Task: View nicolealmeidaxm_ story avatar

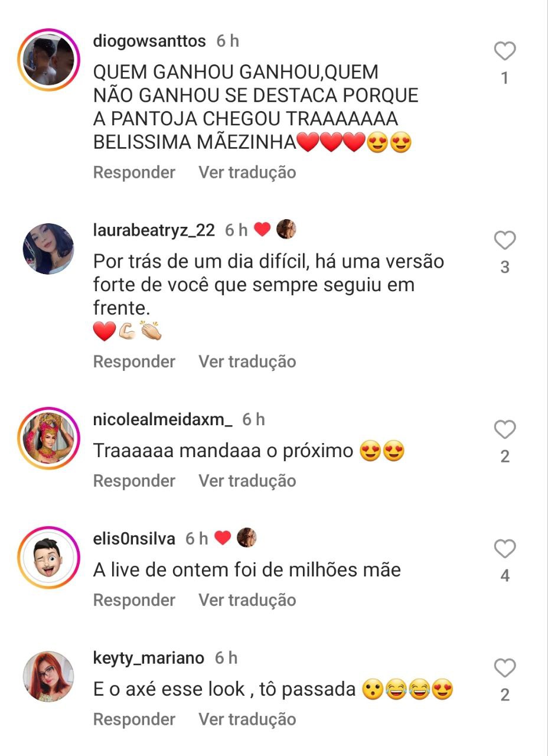Action: pos(48,438)
